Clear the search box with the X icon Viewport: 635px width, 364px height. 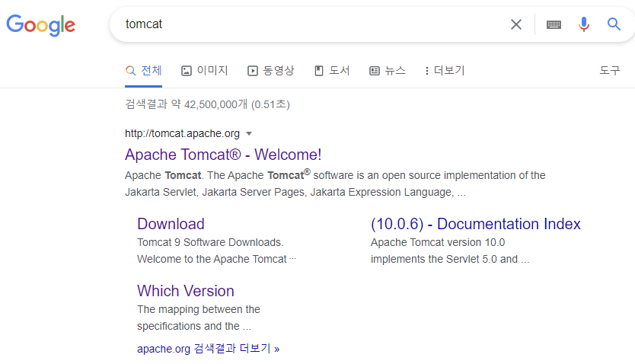pos(516,24)
